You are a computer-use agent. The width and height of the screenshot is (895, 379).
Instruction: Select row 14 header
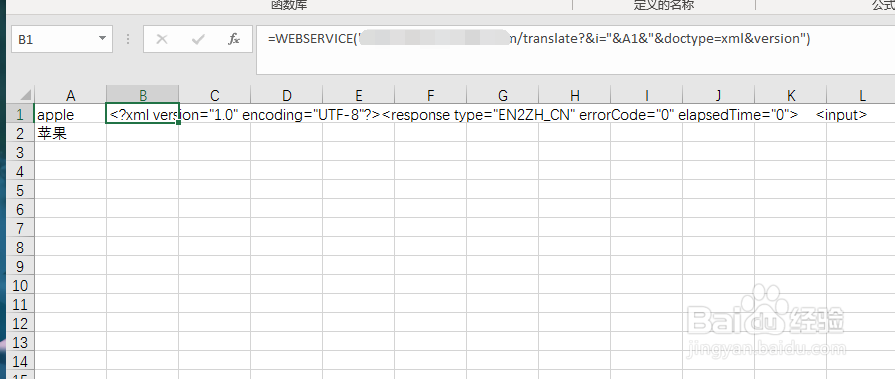(21, 361)
